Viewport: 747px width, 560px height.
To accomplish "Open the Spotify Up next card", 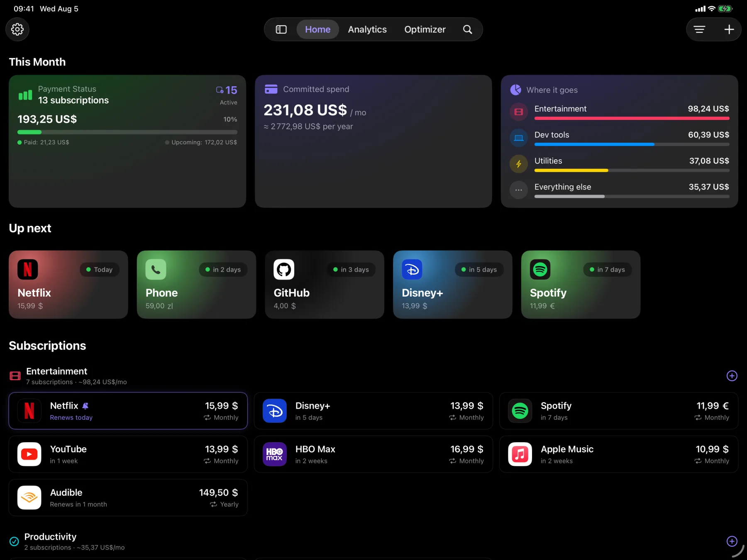I will click(x=581, y=285).
